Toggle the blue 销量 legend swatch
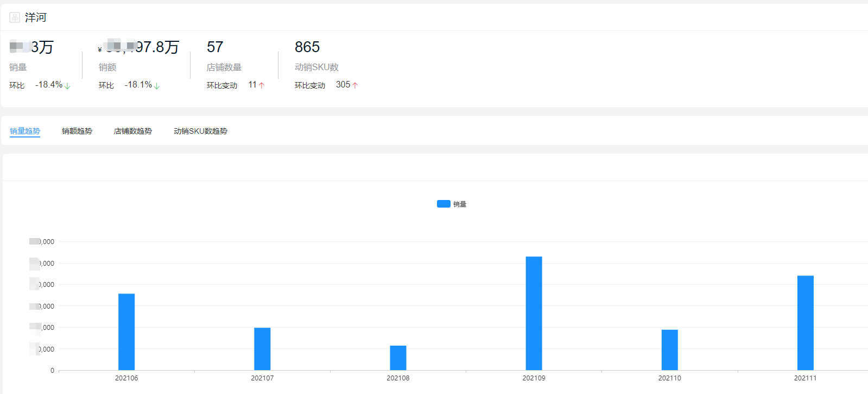 (x=443, y=204)
